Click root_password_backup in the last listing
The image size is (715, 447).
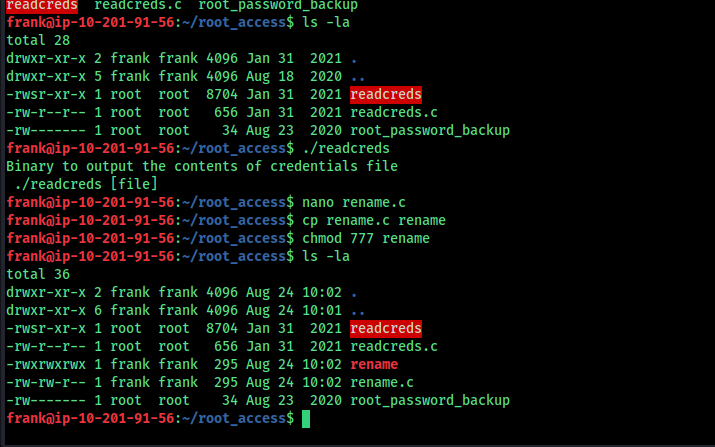pyautogui.click(x=430, y=400)
